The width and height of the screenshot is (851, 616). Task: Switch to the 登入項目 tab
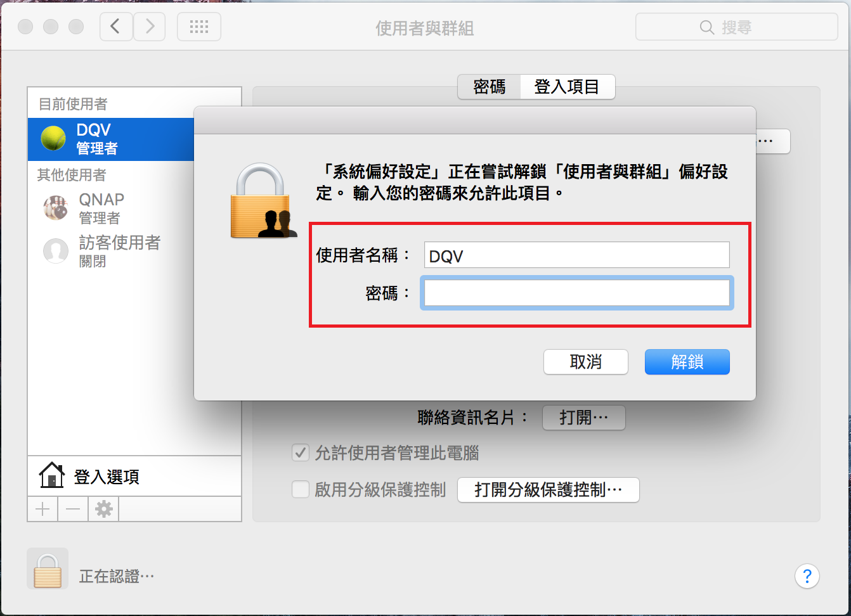tap(568, 87)
